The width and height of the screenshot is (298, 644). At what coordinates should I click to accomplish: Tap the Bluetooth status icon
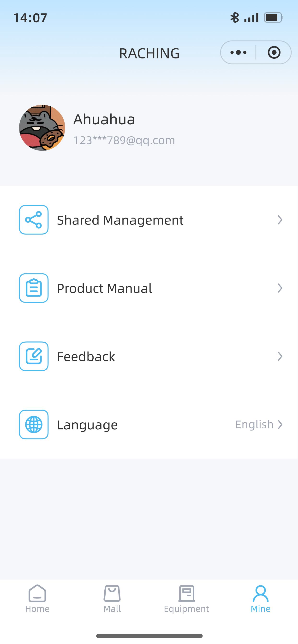tap(235, 17)
